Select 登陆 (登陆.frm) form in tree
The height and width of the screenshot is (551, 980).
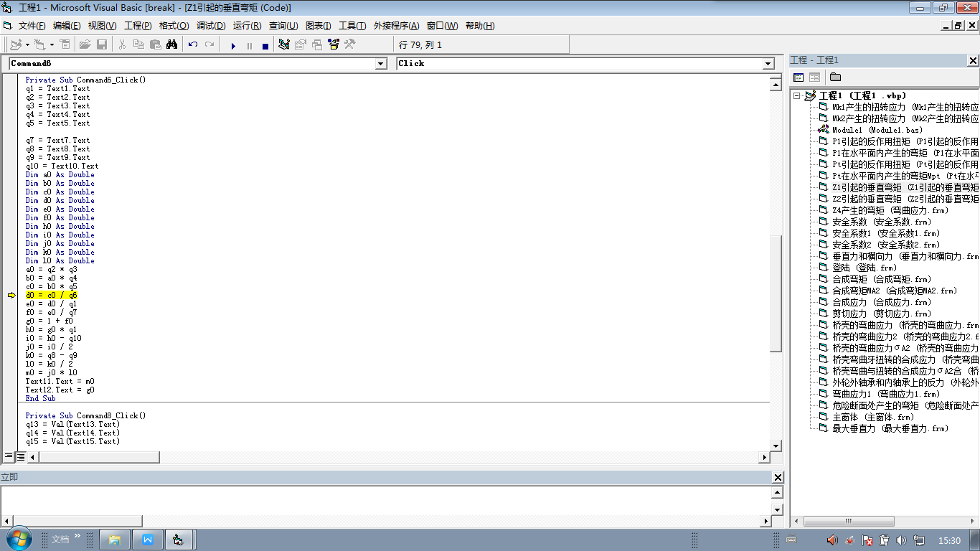(x=864, y=268)
